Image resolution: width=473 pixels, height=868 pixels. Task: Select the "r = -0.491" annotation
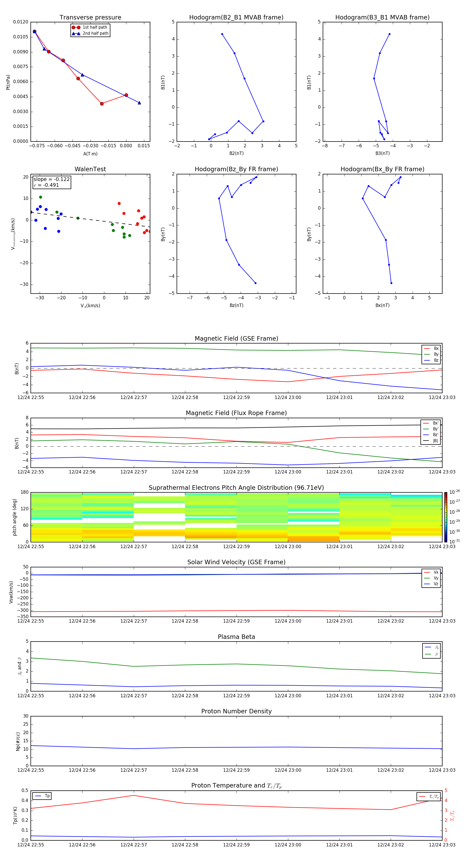pos(47,185)
